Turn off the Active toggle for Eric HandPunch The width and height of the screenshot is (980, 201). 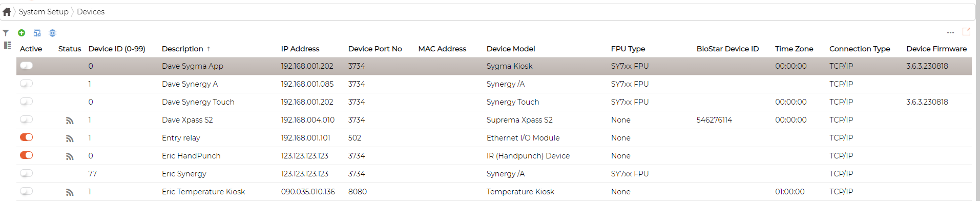tap(26, 155)
